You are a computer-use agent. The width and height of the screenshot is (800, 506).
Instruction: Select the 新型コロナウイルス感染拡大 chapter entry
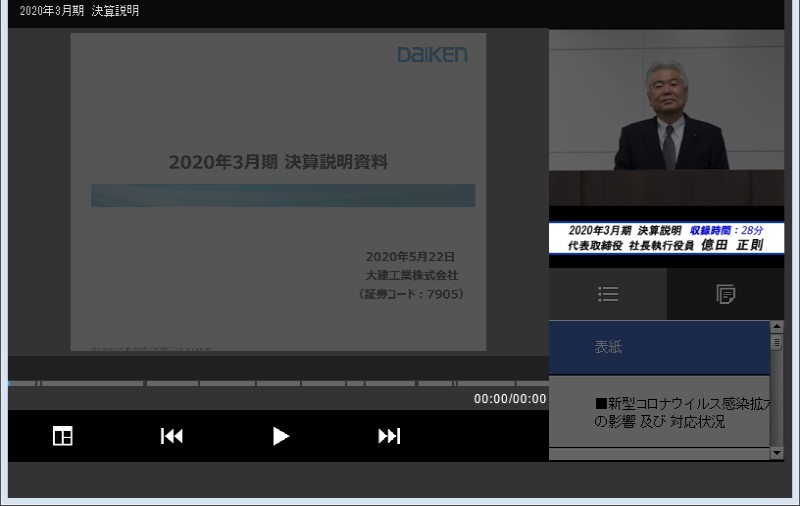click(659, 412)
